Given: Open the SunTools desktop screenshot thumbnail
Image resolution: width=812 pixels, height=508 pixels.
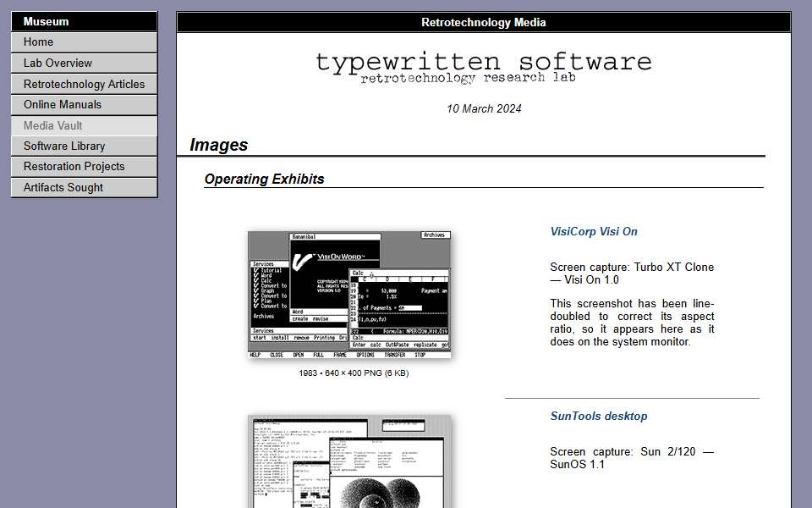Looking at the screenshot, I should click(x=349, y=461).
